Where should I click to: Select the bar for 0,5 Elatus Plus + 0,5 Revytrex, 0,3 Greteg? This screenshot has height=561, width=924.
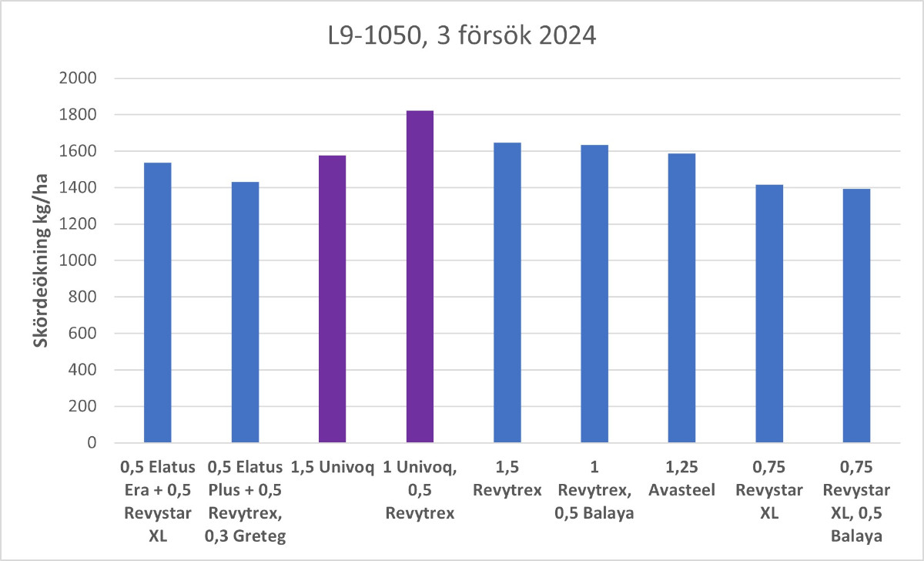coord(245,312)
